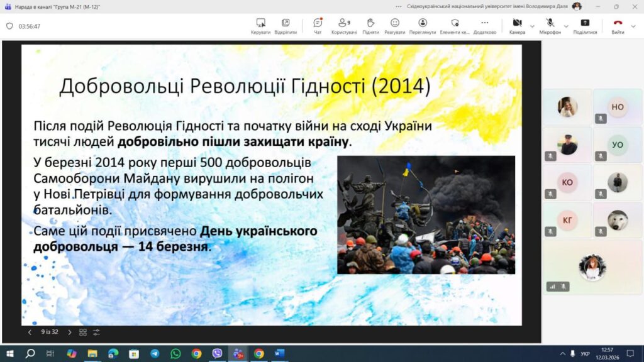Pop out shared content with Відкріпити
This screenshot has height=362, width=644.
286,26
